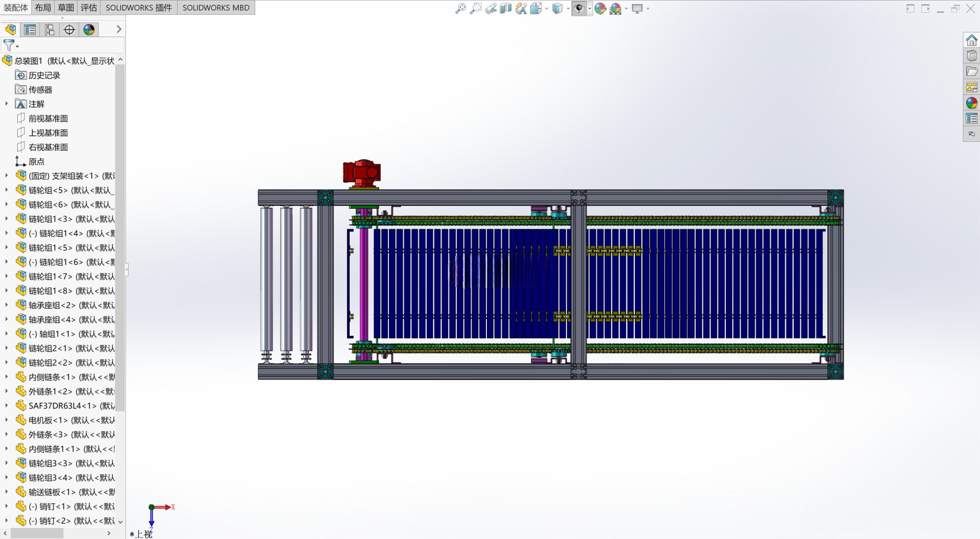Toggle the Hide/Show Items eye icon
Screen dimensions: 980x539
coord(579,8)
